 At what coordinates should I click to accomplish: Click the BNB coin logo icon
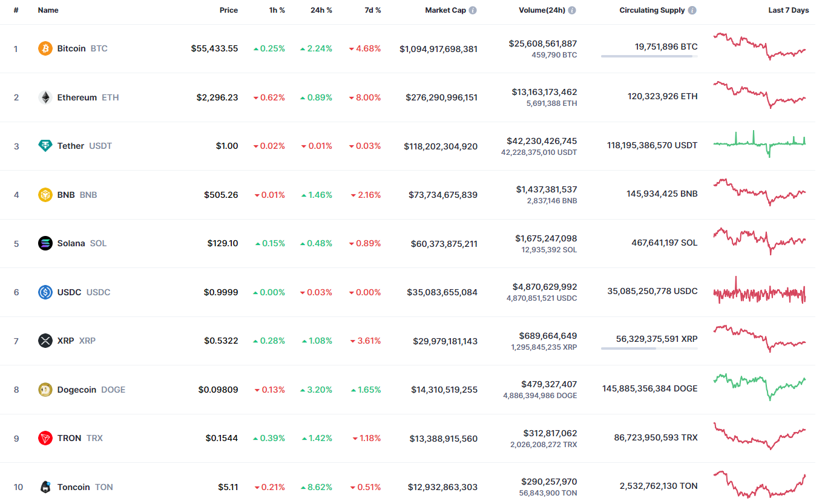[45, 195]
